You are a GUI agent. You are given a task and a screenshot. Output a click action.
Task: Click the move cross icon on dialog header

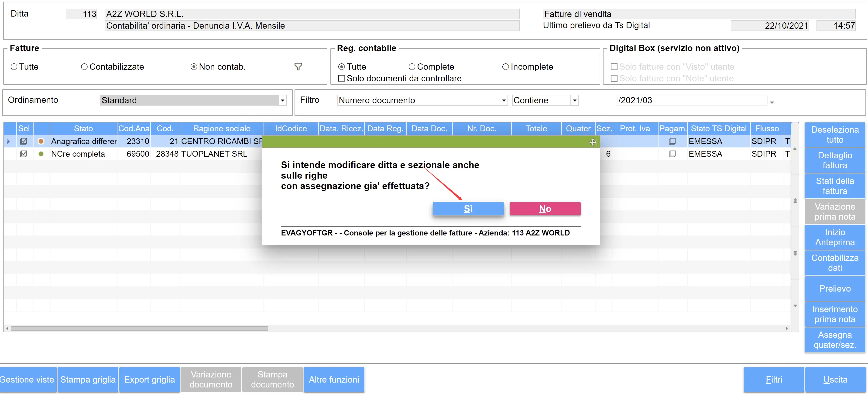592,142
